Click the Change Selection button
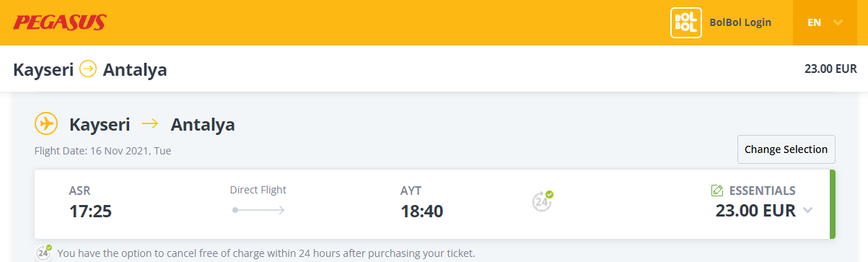This screenshot has width=868, height=262. (786, 149)
